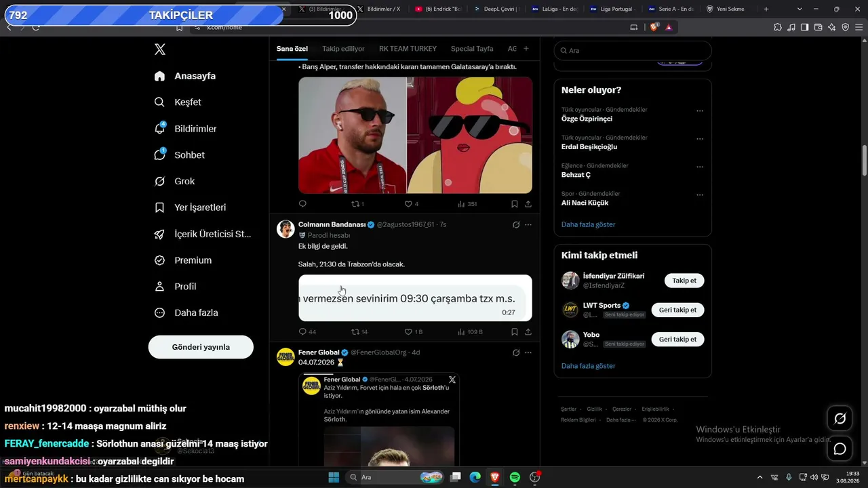Open Microsoft Edge from the taskbar

click(x=475, y=477)
